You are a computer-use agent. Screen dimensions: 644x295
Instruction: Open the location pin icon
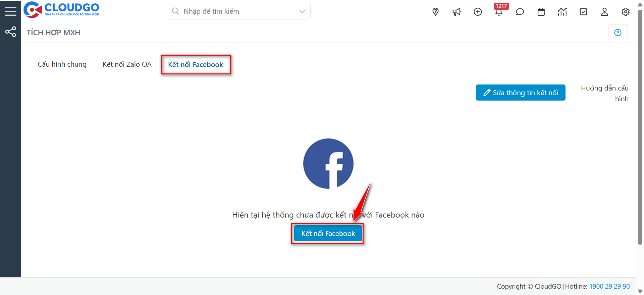(435, 12)
